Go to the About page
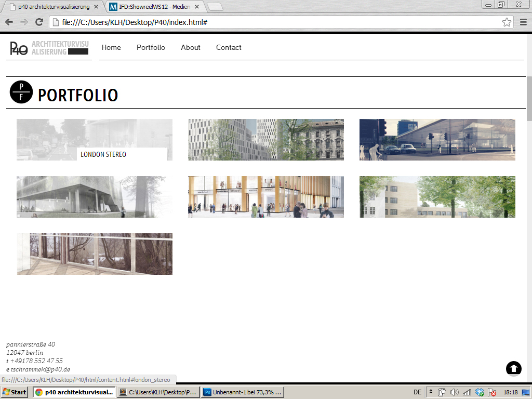Screen dimensions: 532x399 pos(190,47)
